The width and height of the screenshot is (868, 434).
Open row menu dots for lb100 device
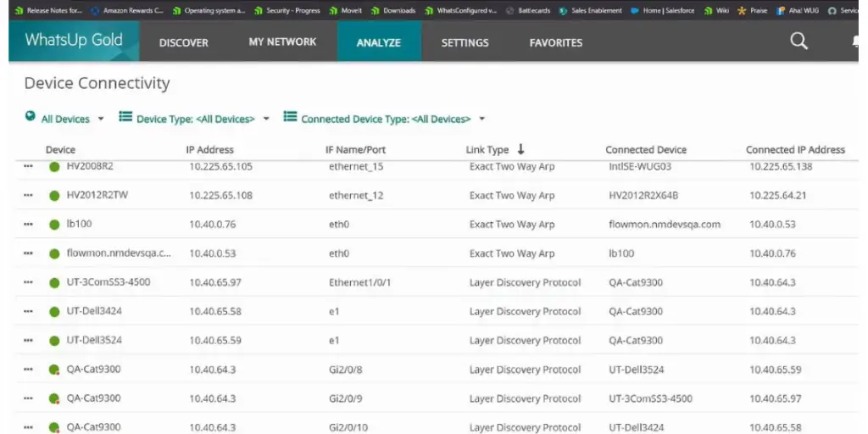[x=28, y=224]
